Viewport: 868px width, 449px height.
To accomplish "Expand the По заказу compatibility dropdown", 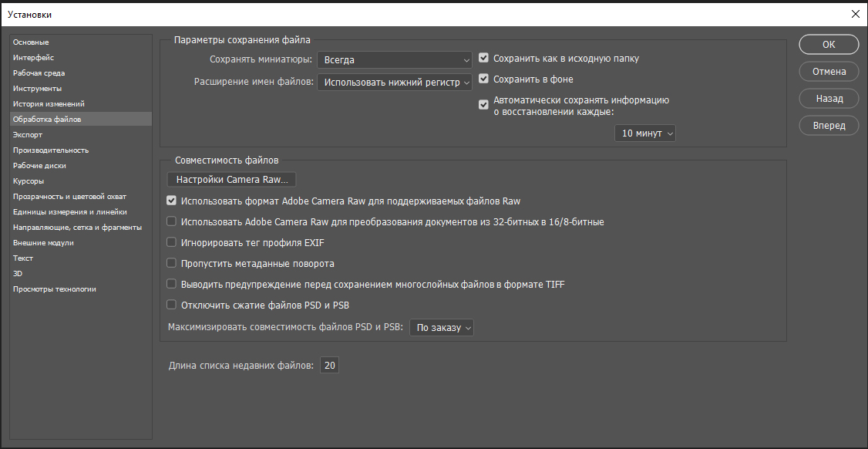I will (442, 327).
